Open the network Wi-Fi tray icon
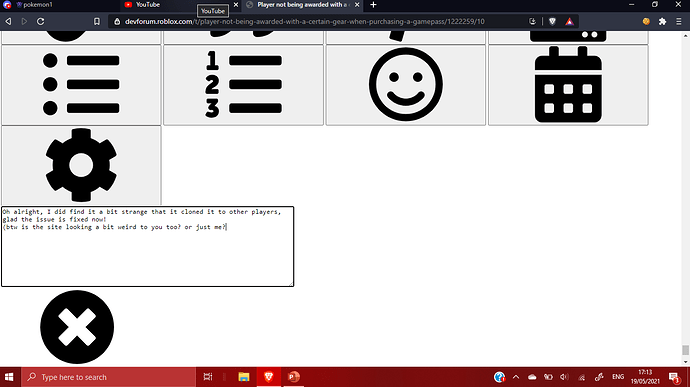The width and height of the screenshot is (690, 387). (581, 377)
